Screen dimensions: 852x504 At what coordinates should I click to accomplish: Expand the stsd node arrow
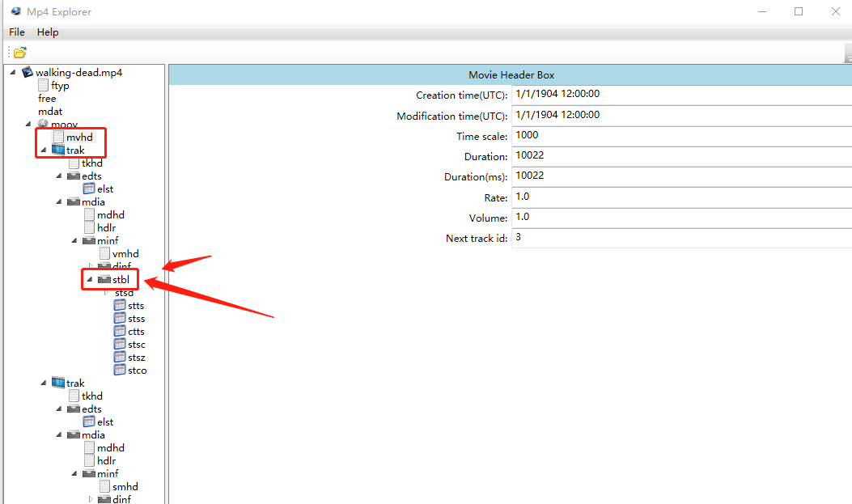[x=106, y=293]
